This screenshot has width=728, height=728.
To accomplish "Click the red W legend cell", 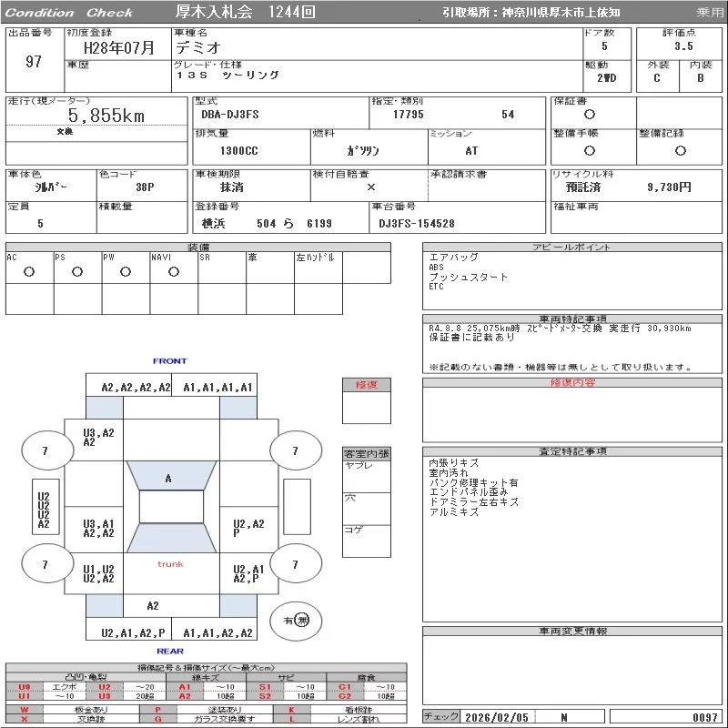I will [24, 709].
